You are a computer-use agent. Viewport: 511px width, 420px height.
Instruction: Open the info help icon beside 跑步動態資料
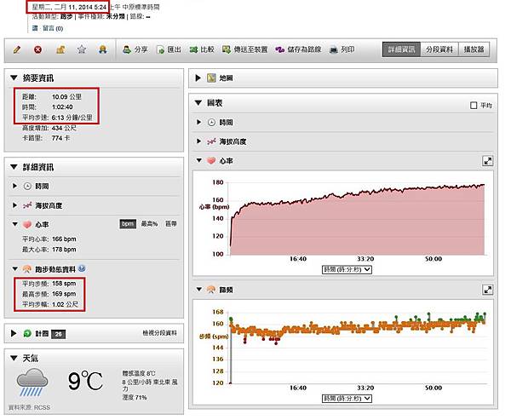click(82, 268)
